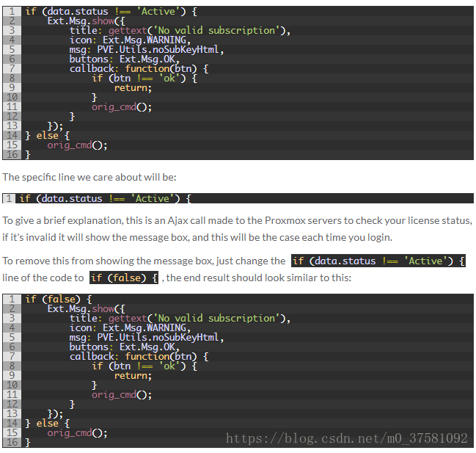Click the text 'the end result should look similar to this:'
The width and height of the screenshot is (476, 453).
[x=259, y=278]
